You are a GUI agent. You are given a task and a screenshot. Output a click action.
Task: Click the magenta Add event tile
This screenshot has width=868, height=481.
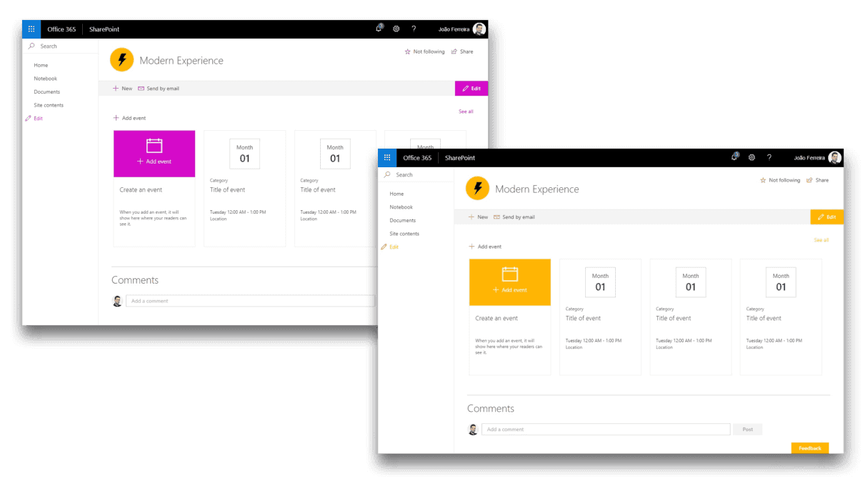154,154
